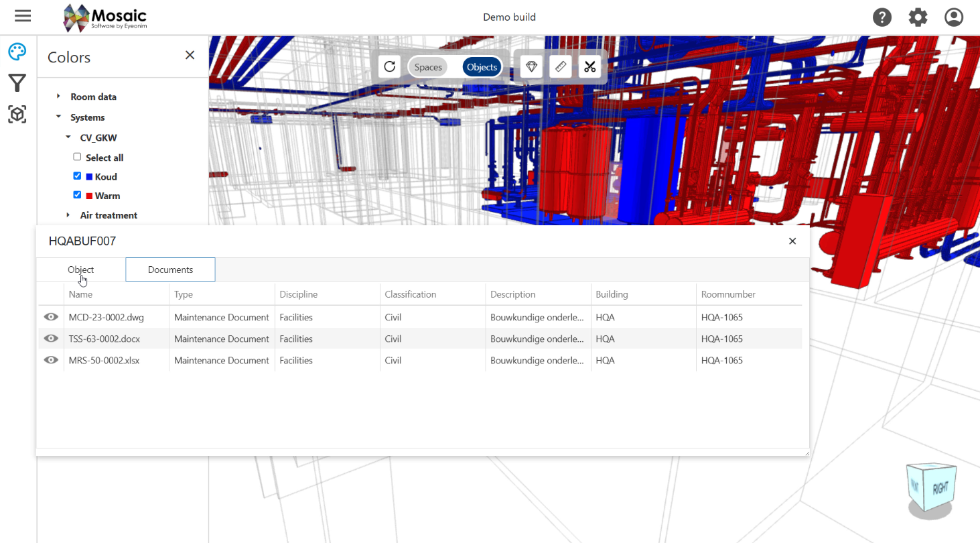Expand the Air treatment tree node

[68, 215]
